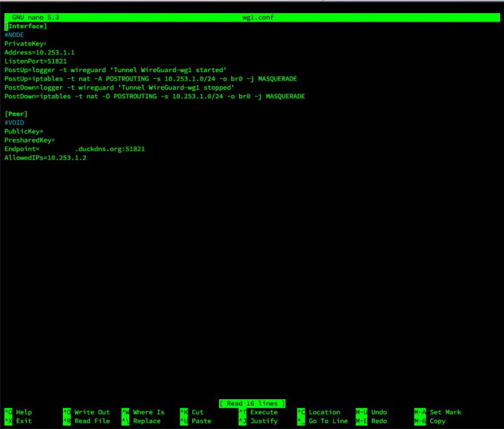Click the PostDown iptables -D POSTROUTING line
The width and height of the screenshot is (504, 429).
point(154,97)
